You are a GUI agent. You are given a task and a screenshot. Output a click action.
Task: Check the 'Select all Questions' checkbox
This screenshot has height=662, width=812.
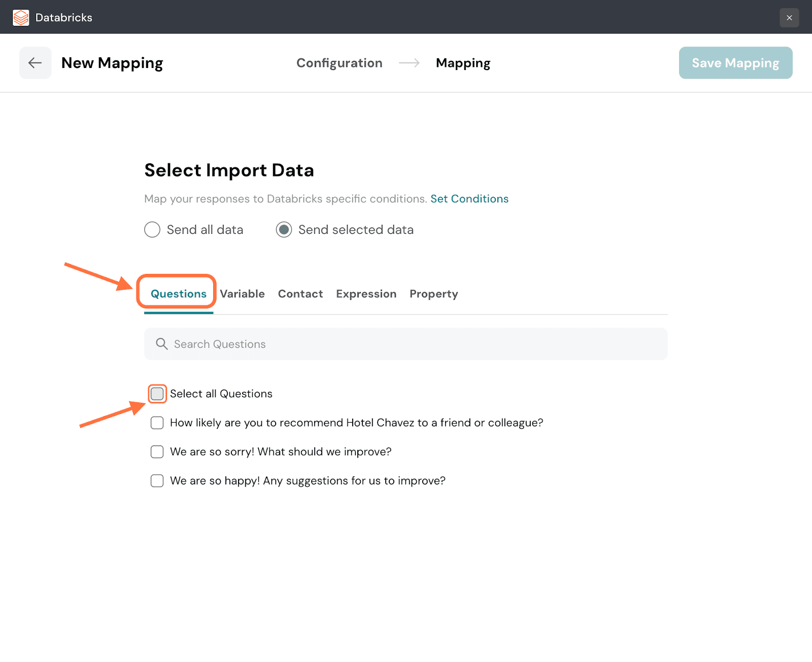157,394
